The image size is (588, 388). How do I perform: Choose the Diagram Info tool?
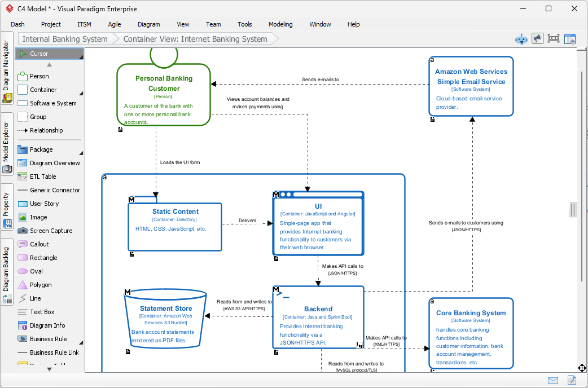[47, 325]
